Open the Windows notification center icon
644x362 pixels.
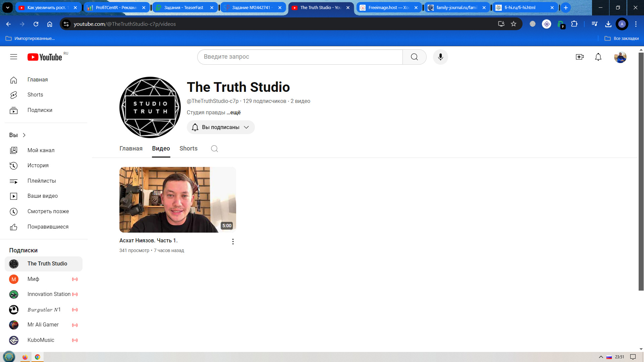tap(633, 357)
